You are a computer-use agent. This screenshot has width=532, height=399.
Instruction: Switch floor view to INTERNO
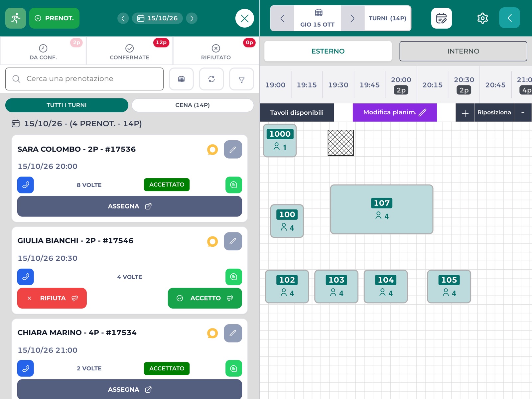(x=463, y=51)
